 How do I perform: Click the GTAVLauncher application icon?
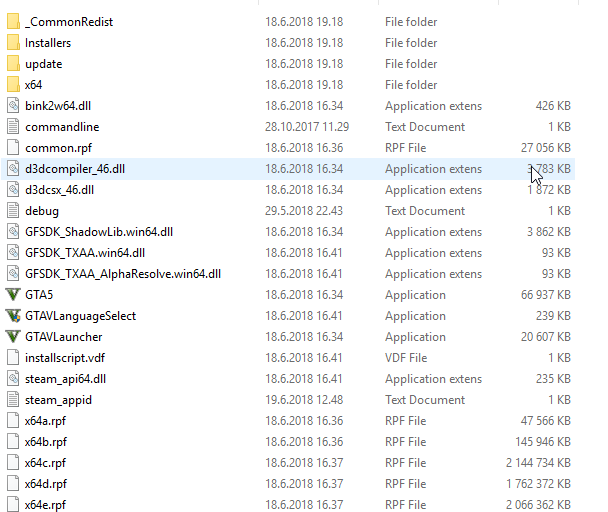(x=13, y=336)
